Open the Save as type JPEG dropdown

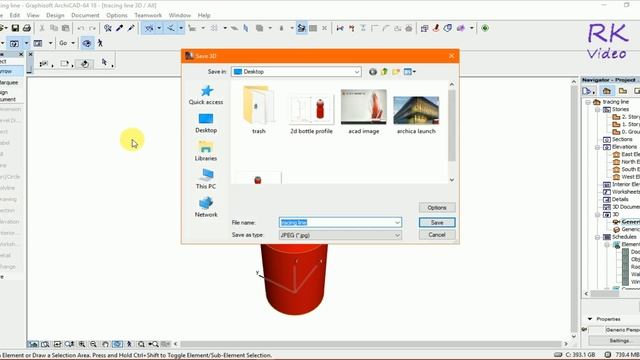397,235
